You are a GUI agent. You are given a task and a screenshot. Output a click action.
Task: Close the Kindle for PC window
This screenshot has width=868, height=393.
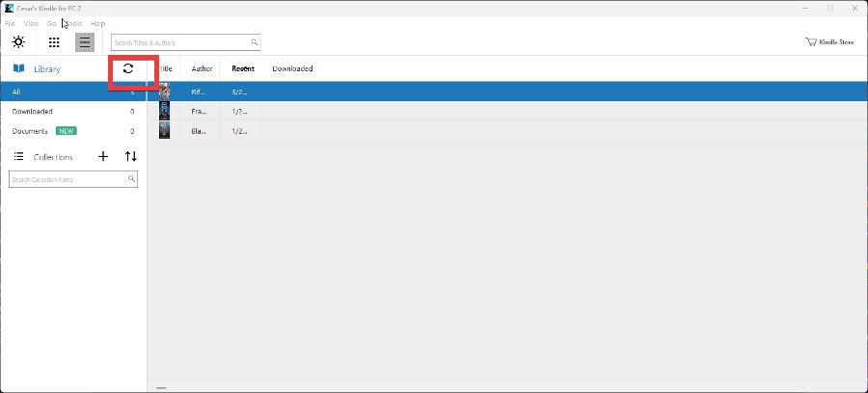point(854,9)
